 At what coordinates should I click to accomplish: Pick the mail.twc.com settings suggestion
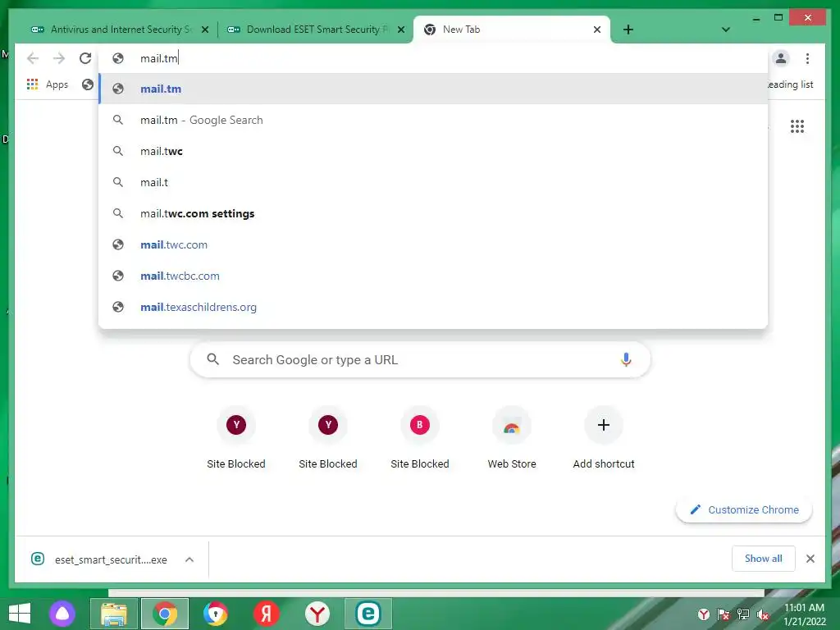coord(433,213)
